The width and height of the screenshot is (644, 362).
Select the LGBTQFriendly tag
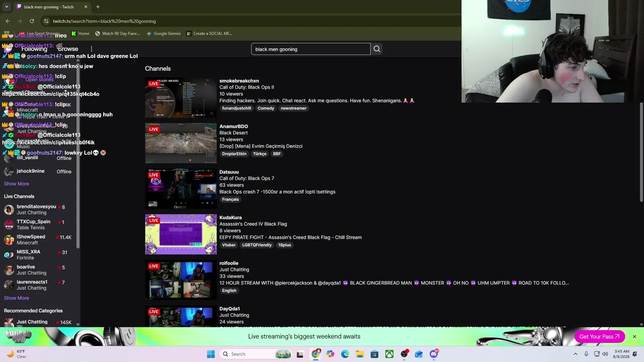257,245
